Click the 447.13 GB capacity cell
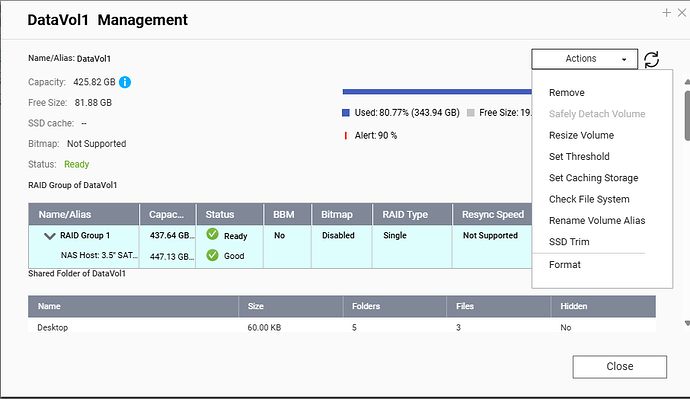The image size is (690, 399). point(172,256)
